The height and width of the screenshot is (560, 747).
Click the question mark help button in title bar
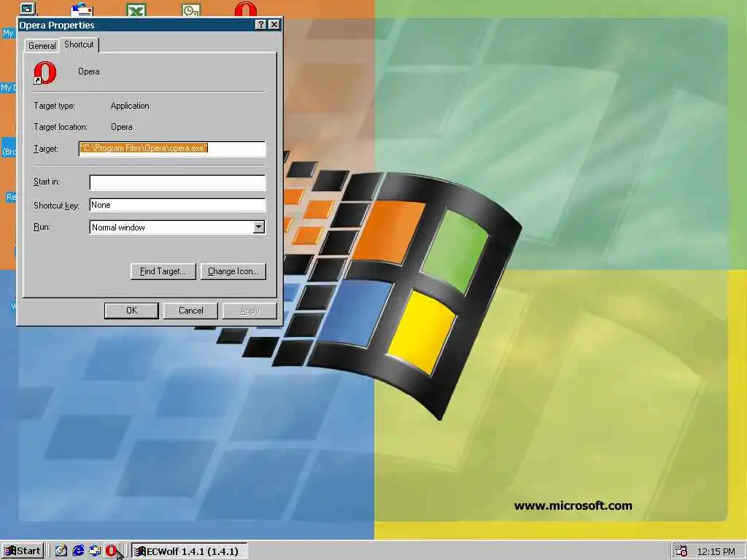click(x=260, y=25)
